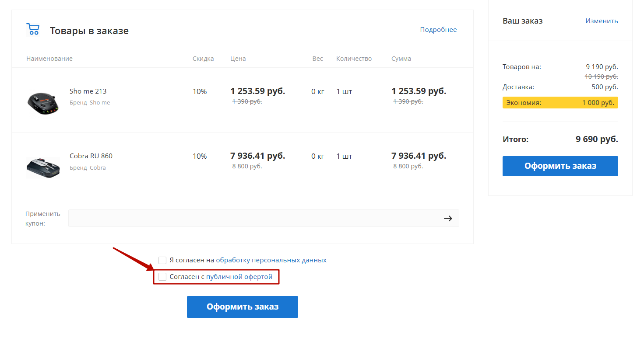Click the 'Sho me' brand label
The image size is (644, 338).
click(x=100, y=103)
